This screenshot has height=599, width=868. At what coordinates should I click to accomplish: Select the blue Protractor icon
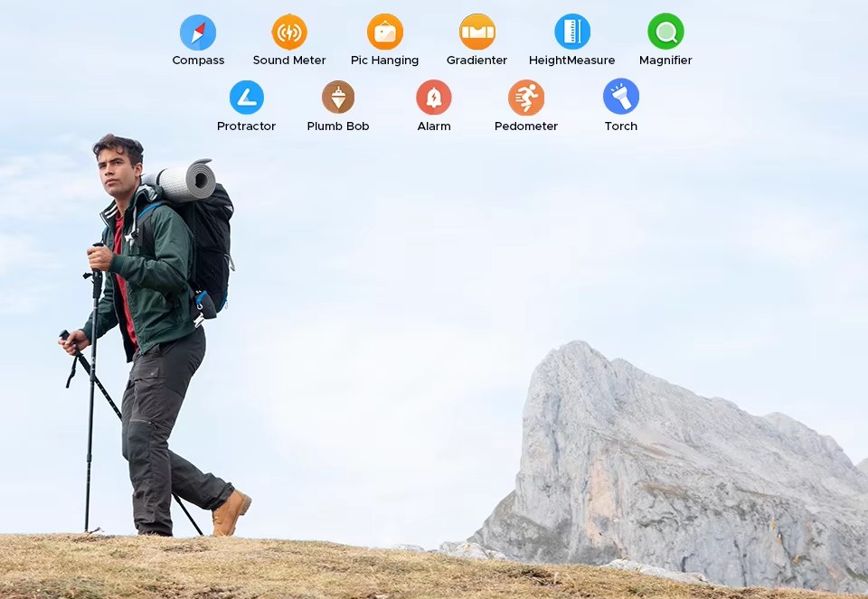point(246,98)
